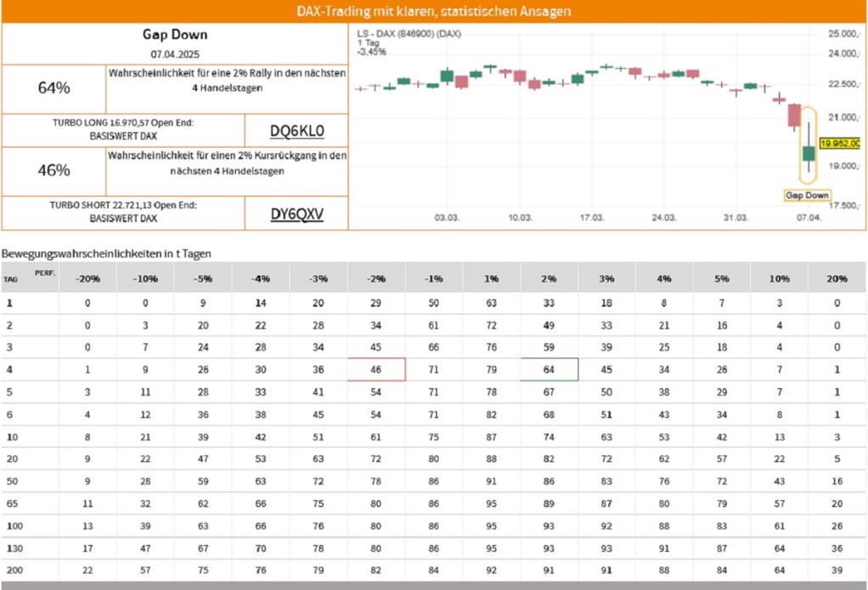Click the 46% decline probability box
This screenshot has height=590, width=868.
(x=54, y=171)
